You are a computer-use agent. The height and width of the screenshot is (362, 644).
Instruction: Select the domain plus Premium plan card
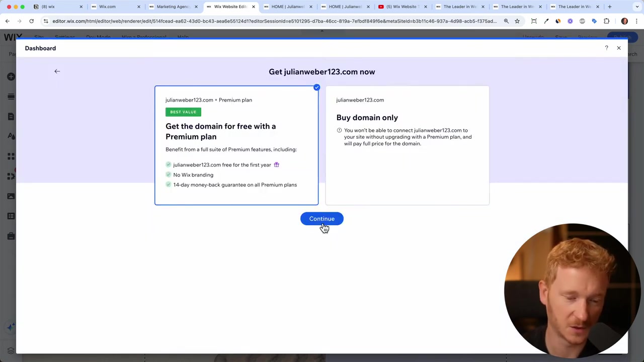(236, 145)
